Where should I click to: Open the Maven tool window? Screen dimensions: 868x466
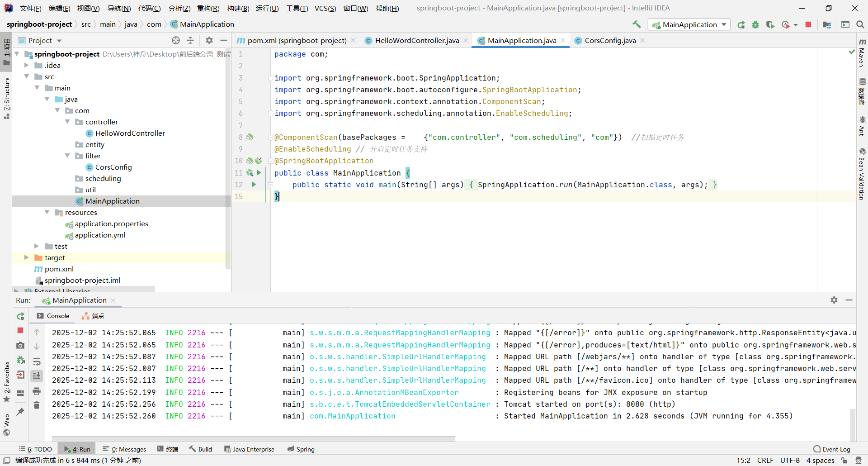pos(862,53)
